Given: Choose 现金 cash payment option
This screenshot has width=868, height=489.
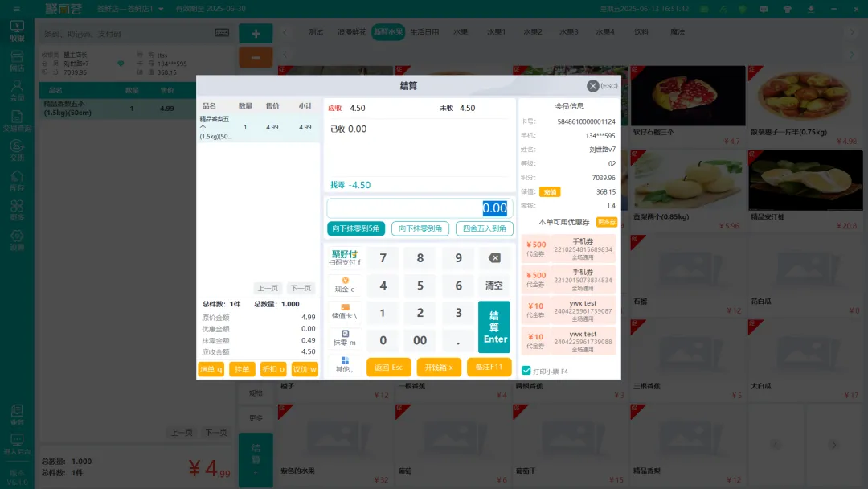Looking at the screenshot, I should (x=345, y=285).
